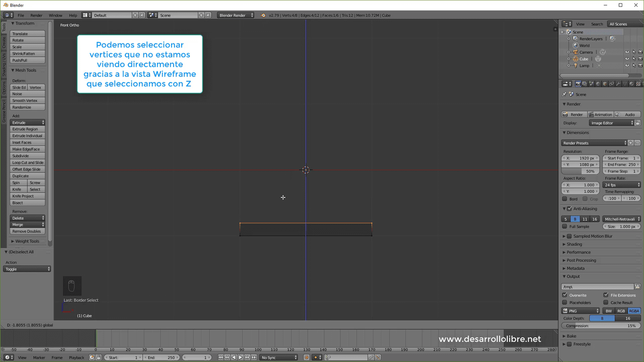This screenshot has height=362, width=644.
Task: Open the Modifiers properties tab wrench icon
Action: pyautogui.click(x=618, y=84)
